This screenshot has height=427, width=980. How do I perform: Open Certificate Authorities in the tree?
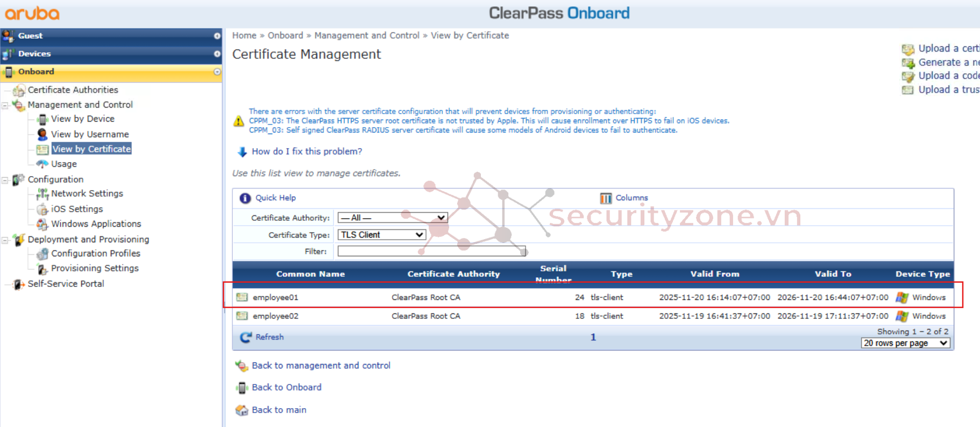[73, 90]
